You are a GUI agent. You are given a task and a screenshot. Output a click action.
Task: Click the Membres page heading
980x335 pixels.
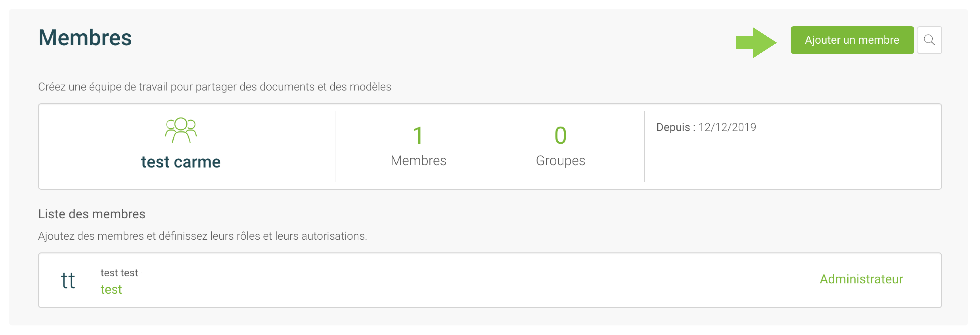click(85, 38)
